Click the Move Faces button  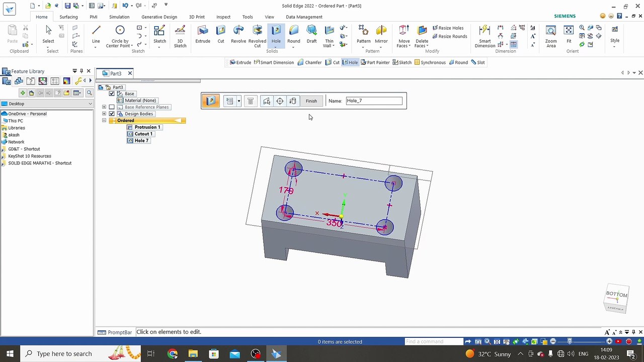point(404,36)
